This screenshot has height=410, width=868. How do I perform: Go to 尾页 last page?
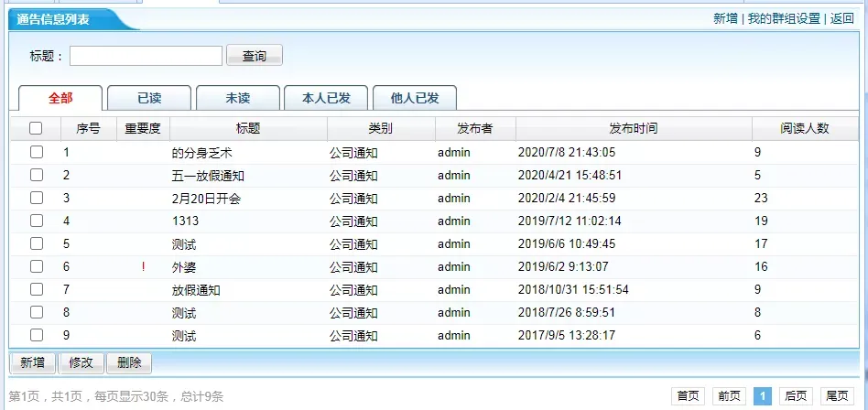tap(837, 396)
